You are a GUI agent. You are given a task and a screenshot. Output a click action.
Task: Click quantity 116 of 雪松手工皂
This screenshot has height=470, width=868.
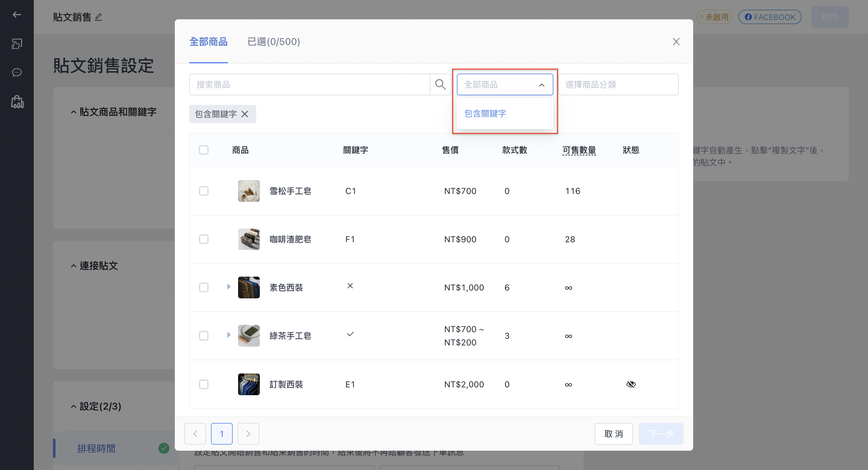573,191
